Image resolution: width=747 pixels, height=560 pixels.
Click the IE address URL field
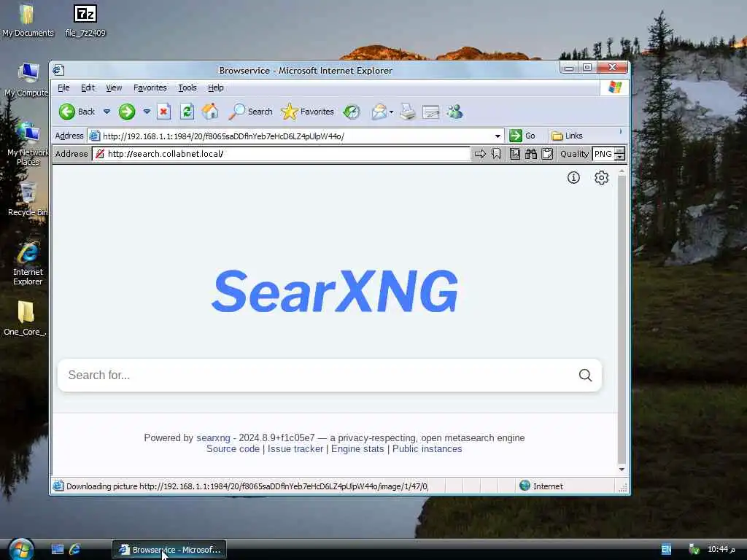point(295,136)
